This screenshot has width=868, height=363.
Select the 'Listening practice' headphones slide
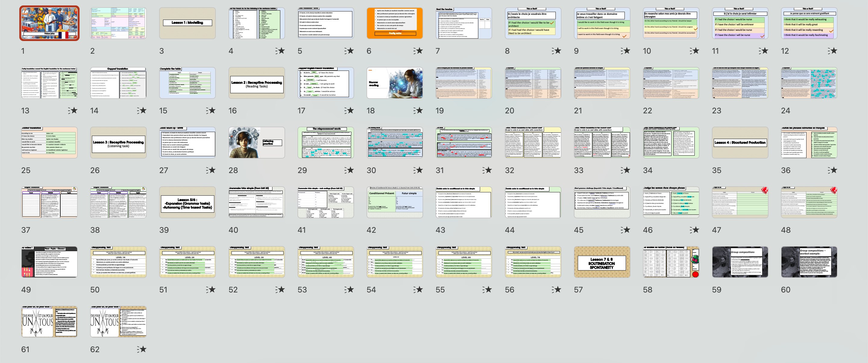coord(256,143)
